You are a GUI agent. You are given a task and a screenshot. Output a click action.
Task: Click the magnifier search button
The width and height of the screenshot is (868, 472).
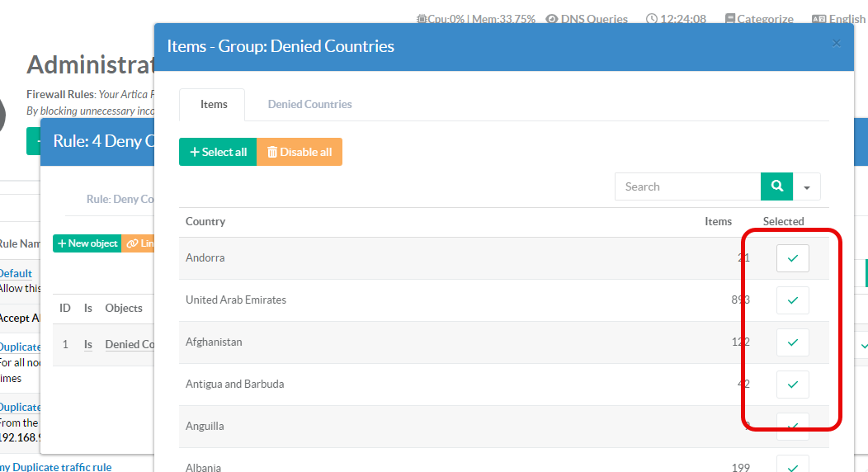[776, 186]
